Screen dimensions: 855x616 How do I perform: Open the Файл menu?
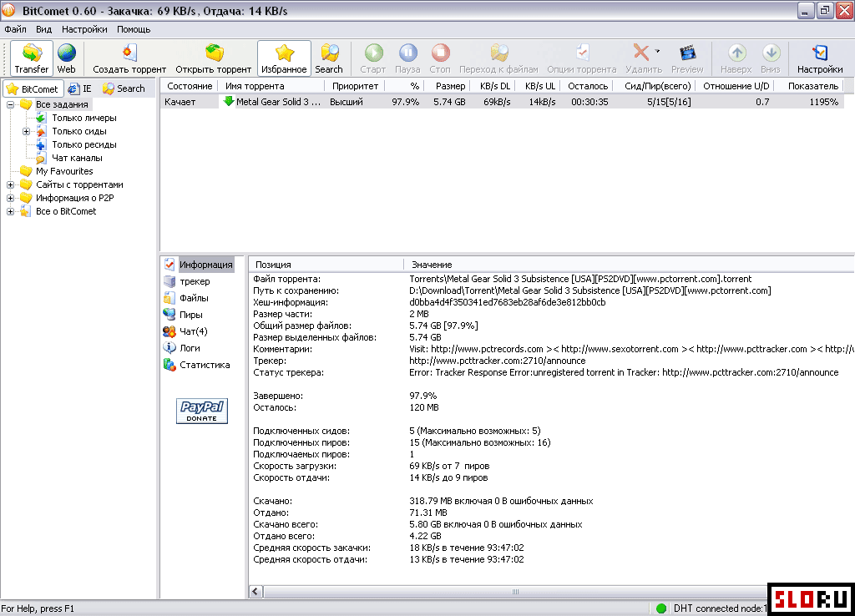tap(16, 29)
